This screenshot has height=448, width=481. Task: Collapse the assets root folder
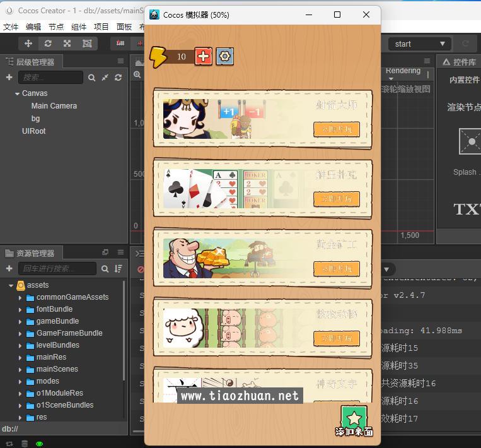(x=11, y=286)
